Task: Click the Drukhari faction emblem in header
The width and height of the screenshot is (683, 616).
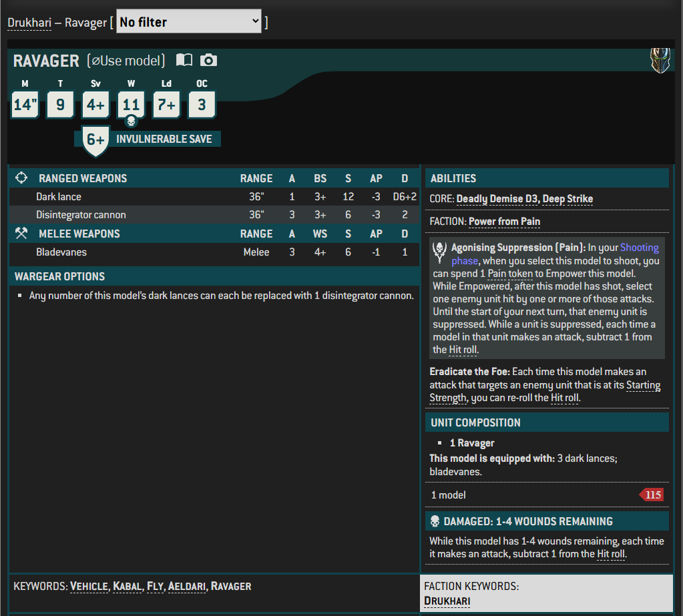Action: (660, 60)
